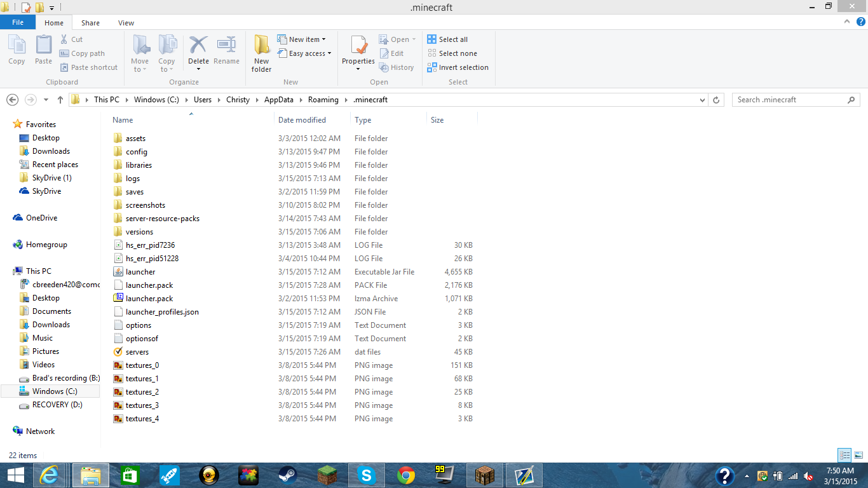This screenshot has width=868, height=488.
Task: Collapse the ribbon with the chevron
Action: [x=848, y=22]
